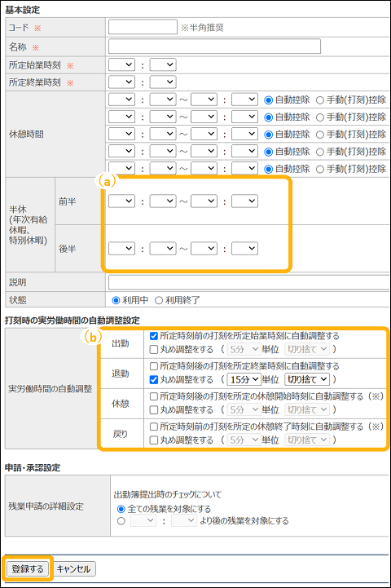This screenshot has height=588, width=391.
Task: Open the 所定終業時刻 minute dropdown
Action: (x=163, y=82)
